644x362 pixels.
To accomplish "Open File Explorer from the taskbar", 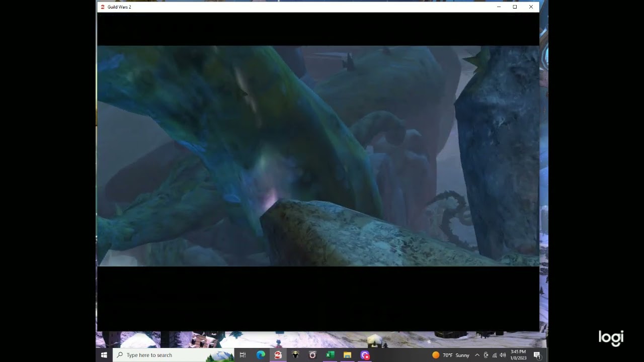I will tap(347, 355).
